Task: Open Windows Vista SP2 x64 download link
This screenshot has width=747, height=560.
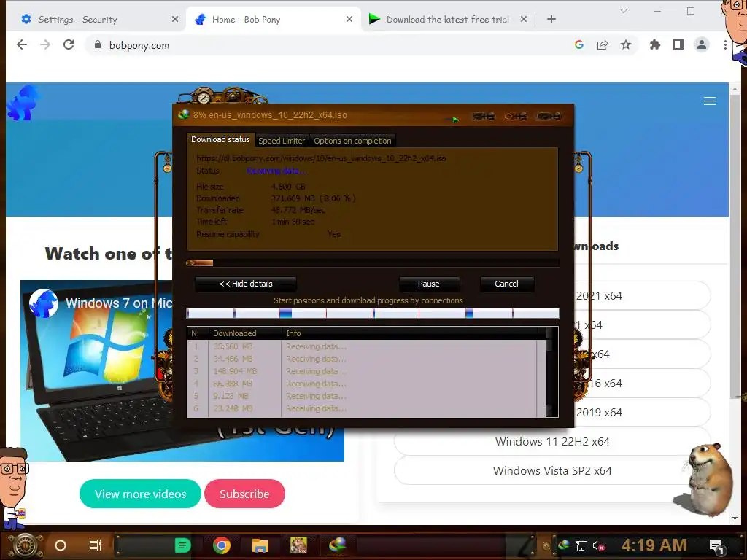Action: [x=552, y=471]
